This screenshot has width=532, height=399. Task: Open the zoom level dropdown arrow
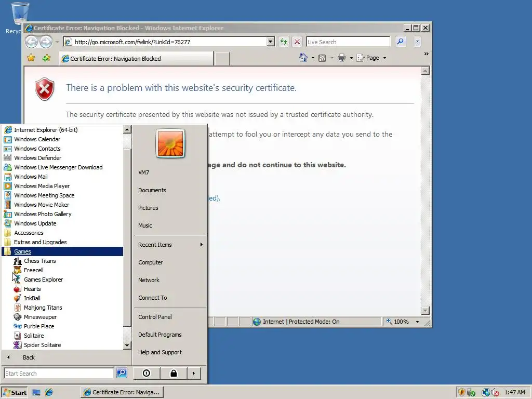(417, 322)
